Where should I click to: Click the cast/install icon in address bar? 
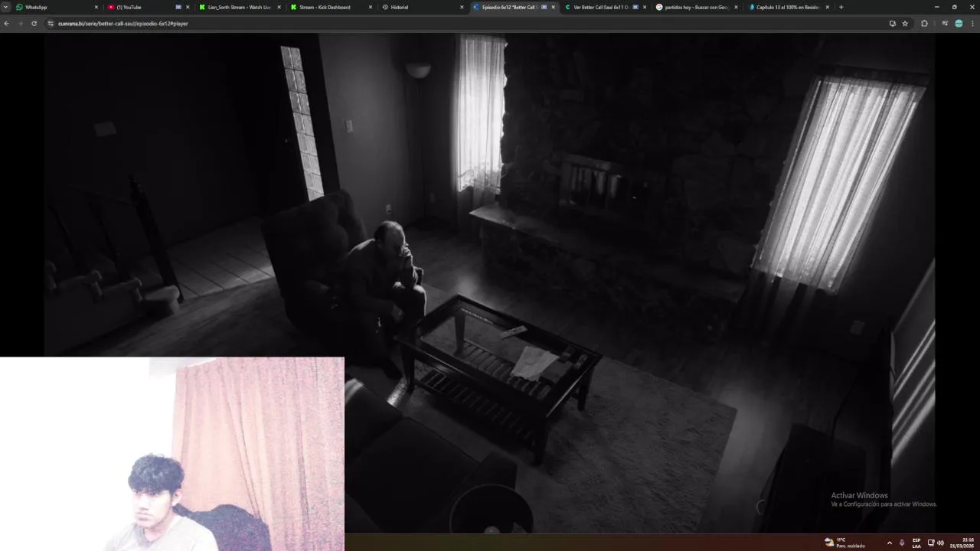[x=892, y=24]
